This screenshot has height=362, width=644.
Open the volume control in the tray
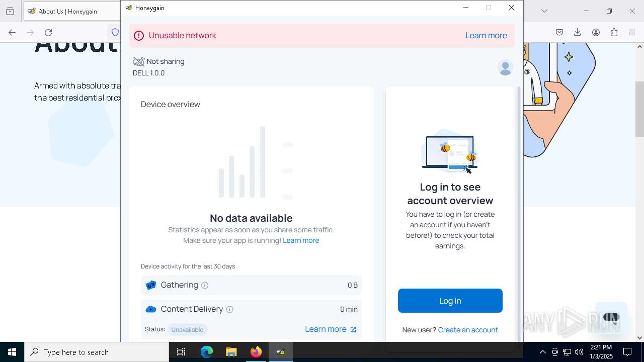pyautogui.click(x=579, y=352)
